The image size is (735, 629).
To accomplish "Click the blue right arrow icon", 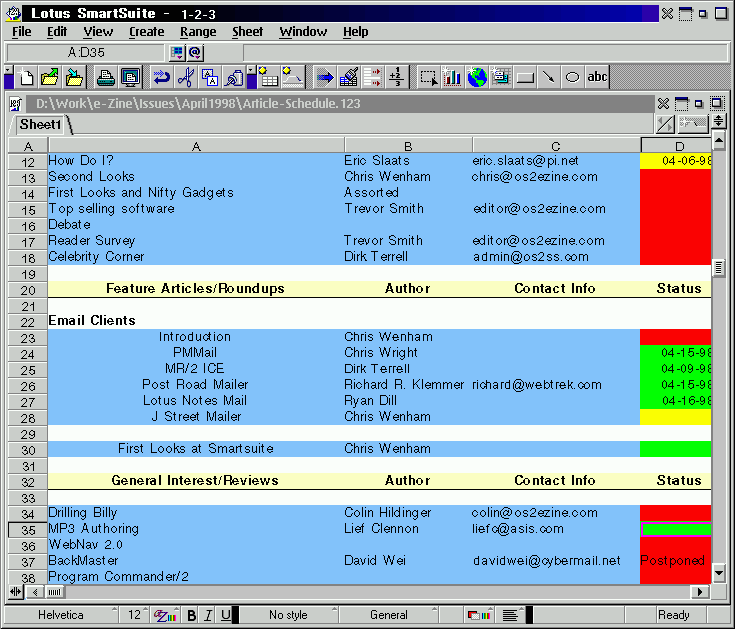I will pos(324,77).
